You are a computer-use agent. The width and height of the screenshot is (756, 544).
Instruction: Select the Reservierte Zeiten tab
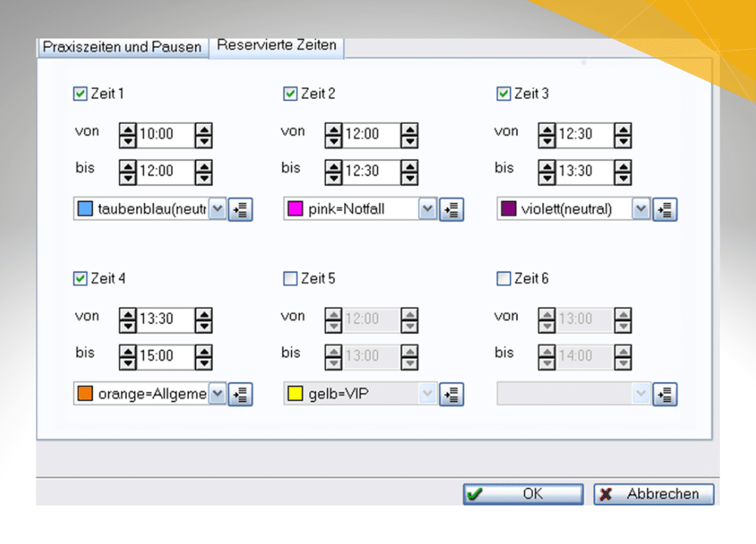click(277, 46)
